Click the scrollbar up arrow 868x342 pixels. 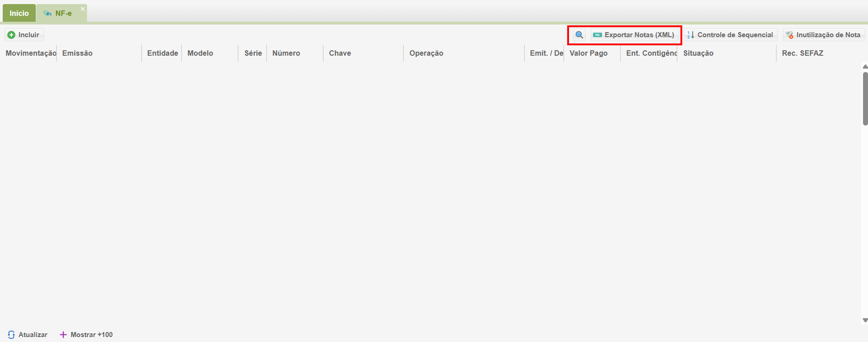coord(865,67)
